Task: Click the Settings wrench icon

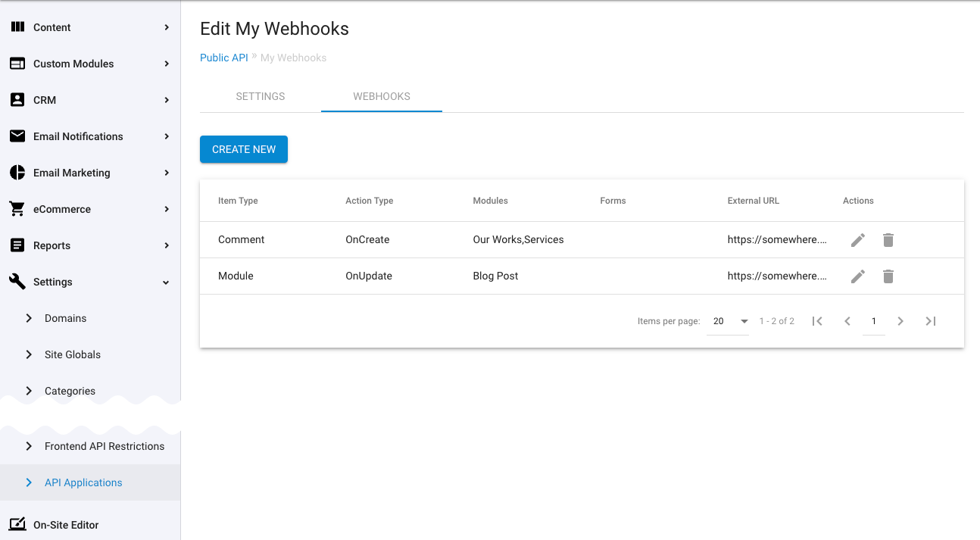Action: coord(17,282)
